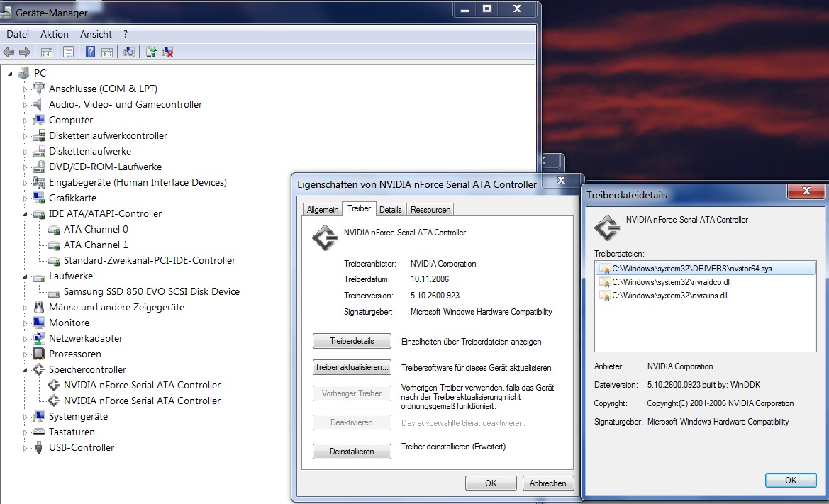Click OK in the Treiberdateidetails window

(x=791, y=480)
